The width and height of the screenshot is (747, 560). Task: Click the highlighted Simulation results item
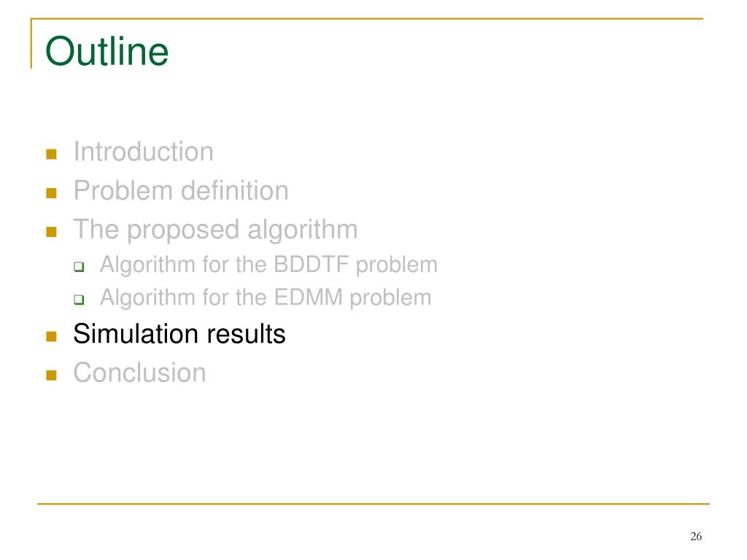179,334
